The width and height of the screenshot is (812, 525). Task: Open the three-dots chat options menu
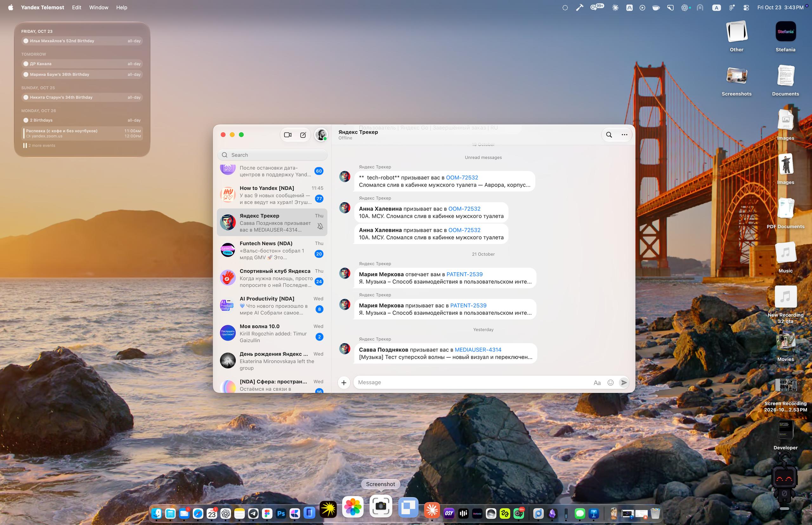pyautogui.click(x=624, y=135)
